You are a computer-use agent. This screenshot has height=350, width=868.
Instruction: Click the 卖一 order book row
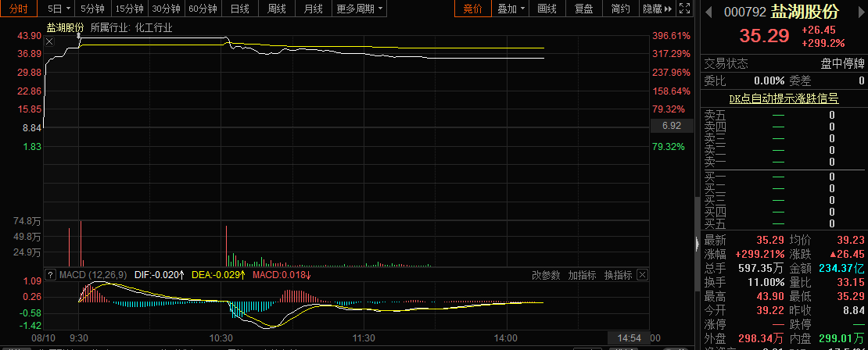click(x=784, y=162)
